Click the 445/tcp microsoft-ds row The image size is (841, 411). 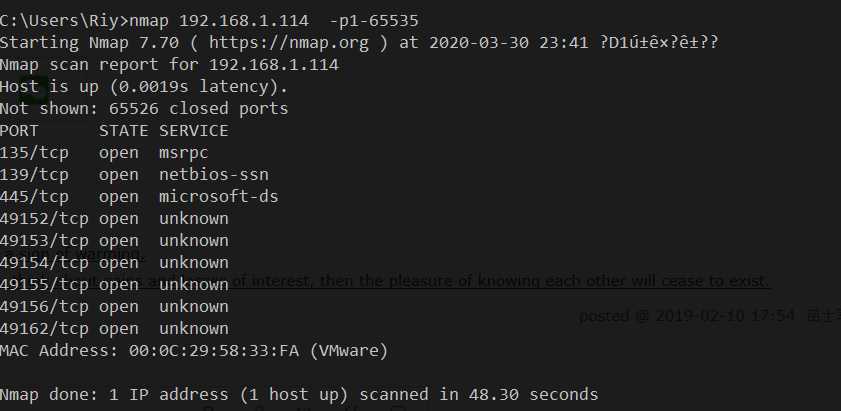pyautogui.click(x=139, y=197)
